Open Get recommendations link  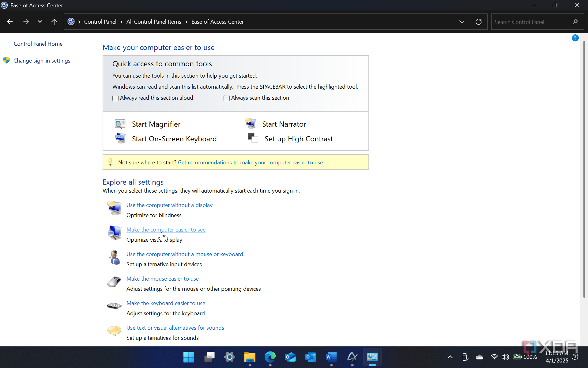(250, 163)
